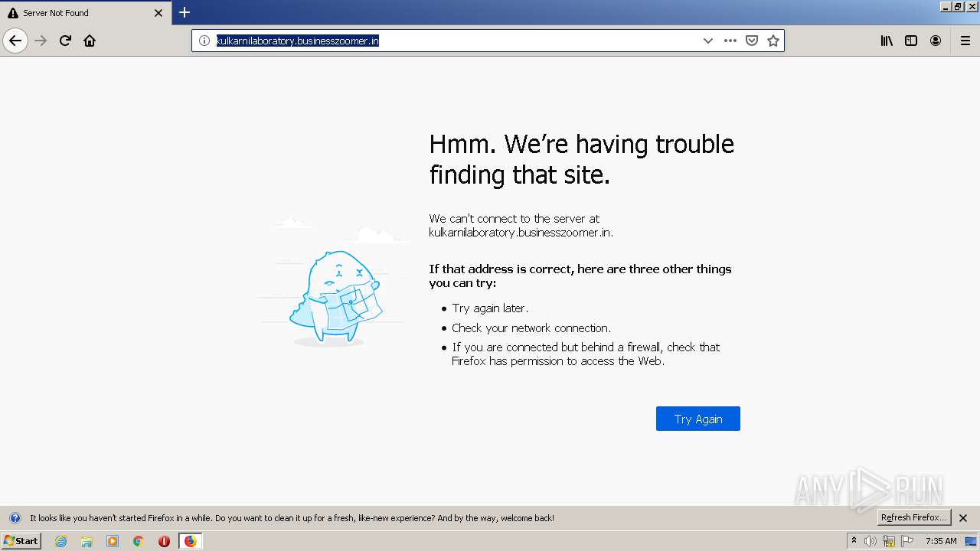The height and width of the screenshot is (551, 980).
Task: Open the volume speaker control
Action: pos(871,541)
